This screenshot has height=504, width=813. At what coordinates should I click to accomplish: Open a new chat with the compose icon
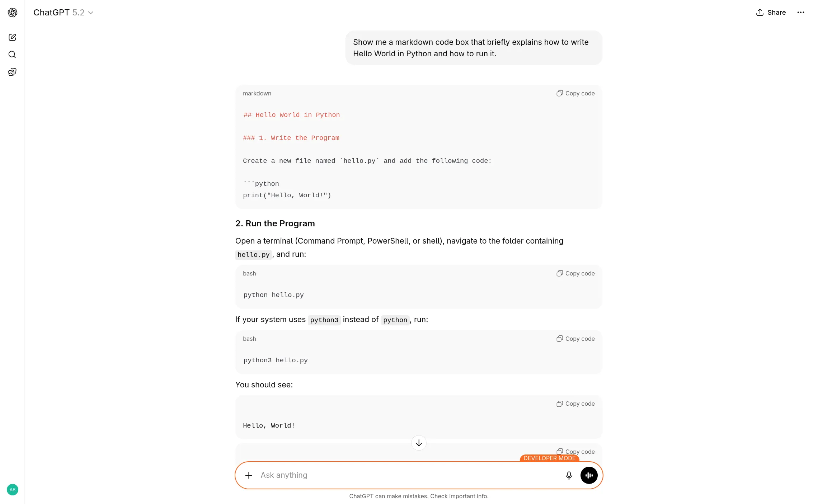coord(12,37)
